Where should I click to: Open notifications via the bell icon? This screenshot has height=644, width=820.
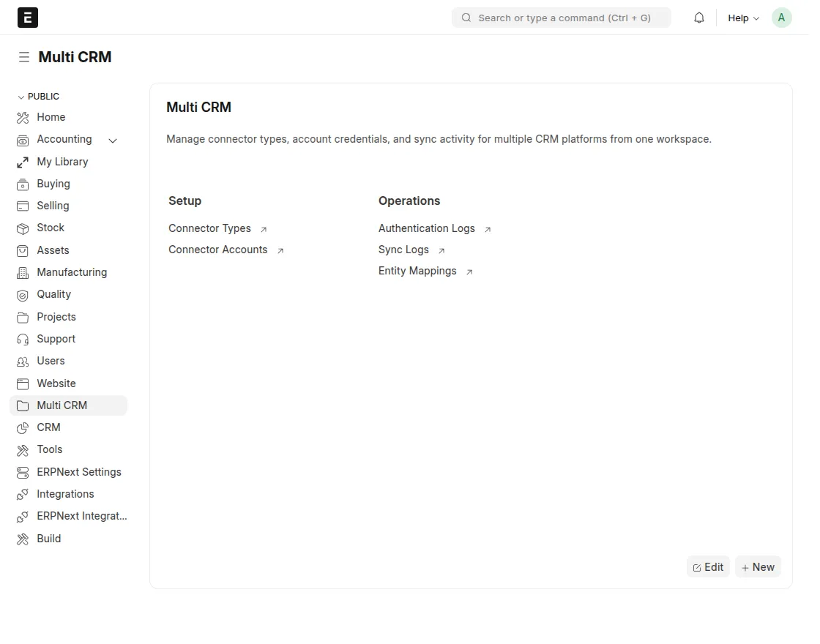(x=698, y=17)
